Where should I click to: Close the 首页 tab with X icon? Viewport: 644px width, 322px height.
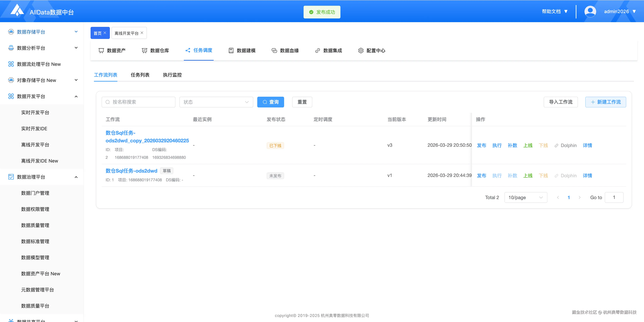105,33
